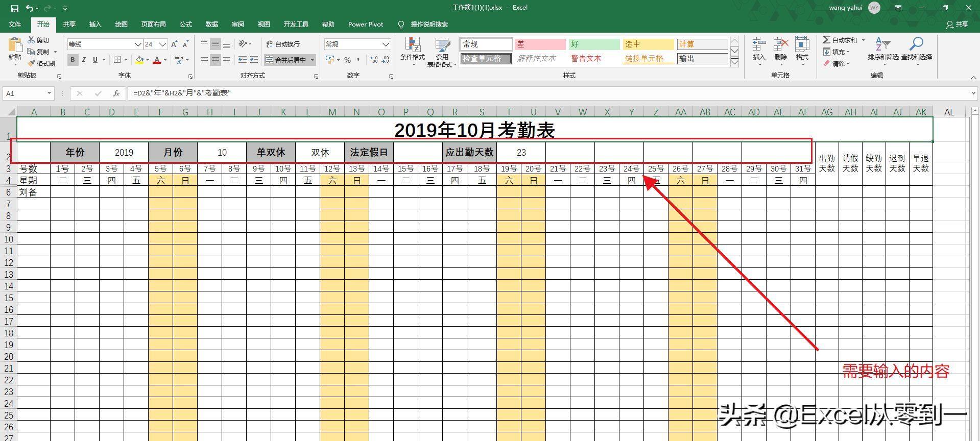980x441 pixels.
Task: Click the text orientation icon
Action: click(x=243, y=44)
